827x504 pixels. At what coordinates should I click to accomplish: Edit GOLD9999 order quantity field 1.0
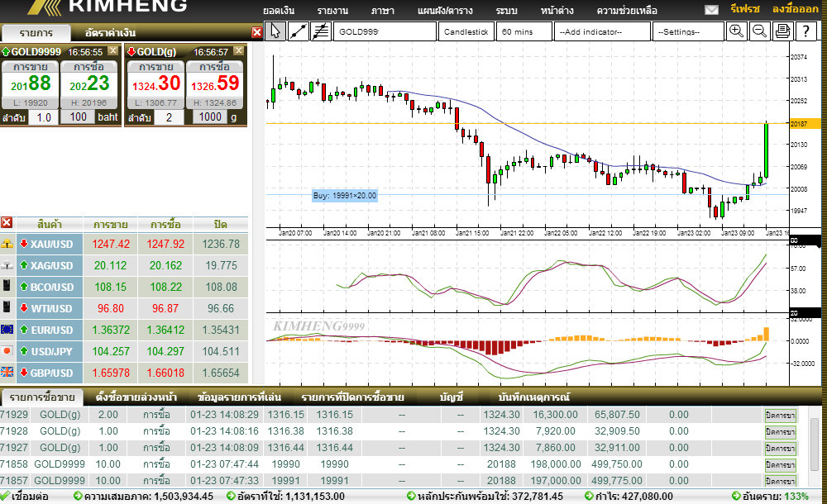coord(44,117)
